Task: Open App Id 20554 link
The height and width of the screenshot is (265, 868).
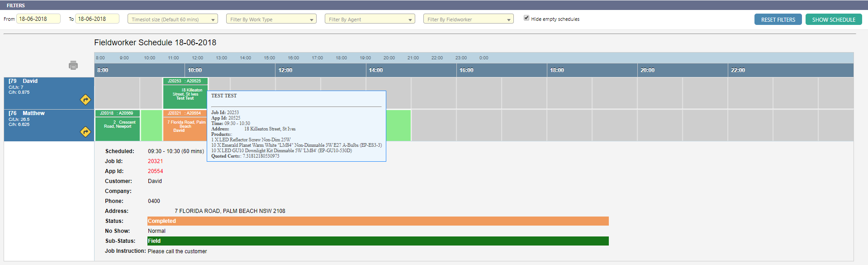Action: [x=155, y=171]
